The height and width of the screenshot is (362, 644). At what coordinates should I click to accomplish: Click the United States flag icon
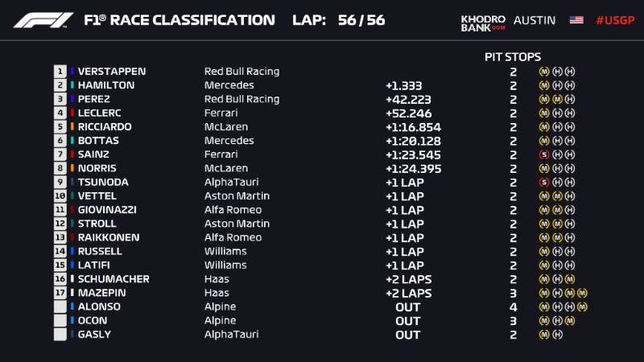(x=576, y=20)
